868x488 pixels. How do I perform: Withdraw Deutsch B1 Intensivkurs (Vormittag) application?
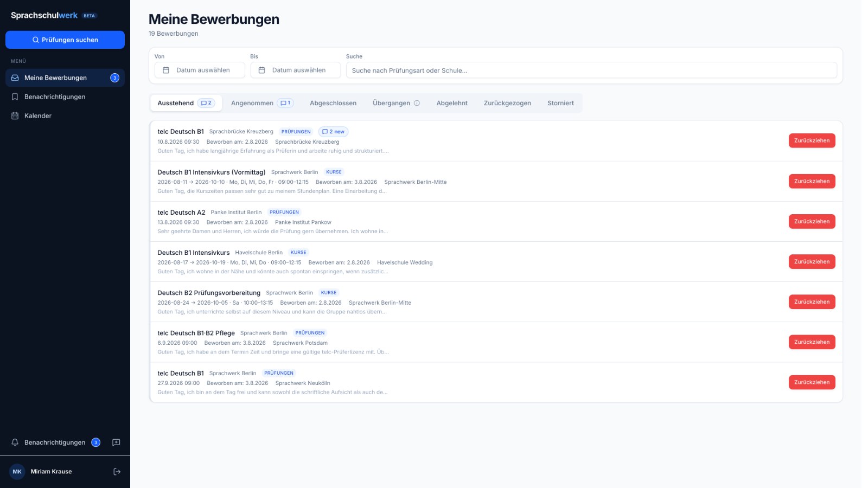point(812,181)
